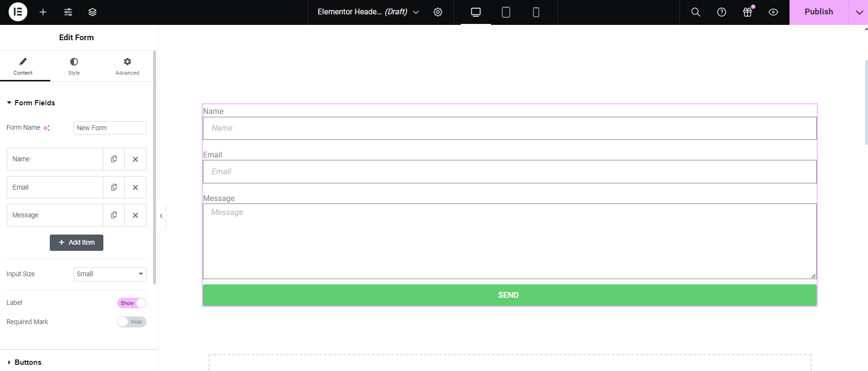Click the Message textarea in the preview

pyautogui.click(x=510, y=241)
